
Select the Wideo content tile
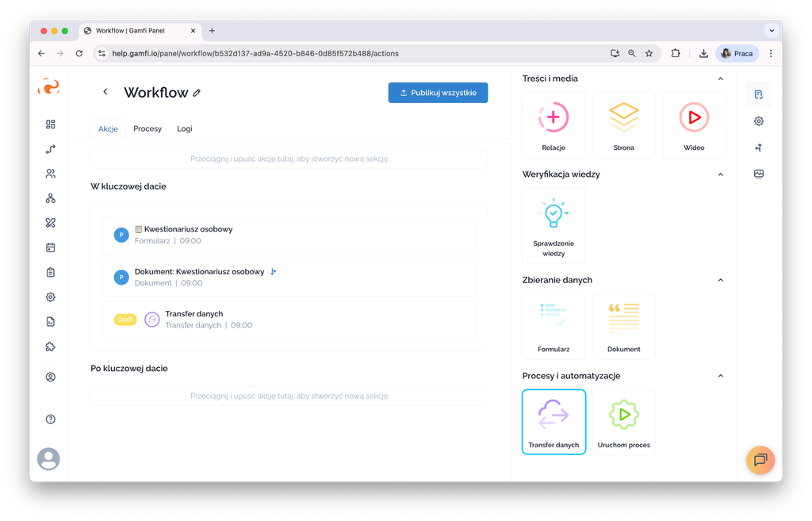(x=694, y=125)
